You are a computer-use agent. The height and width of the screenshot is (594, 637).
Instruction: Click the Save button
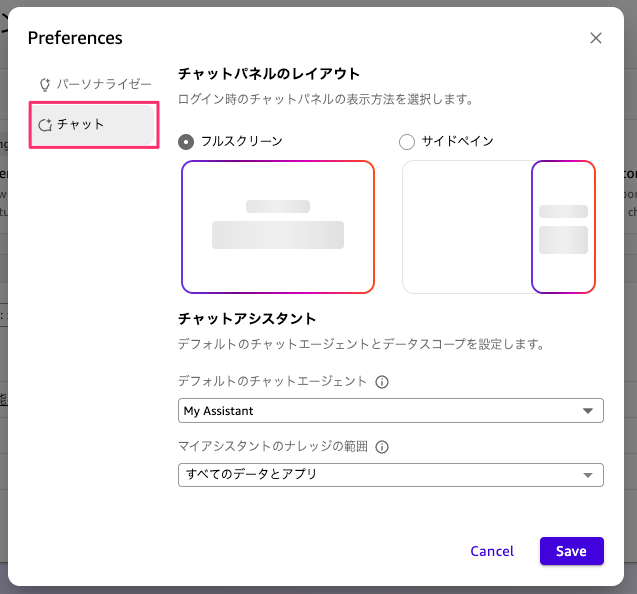[x=572, y=551]
